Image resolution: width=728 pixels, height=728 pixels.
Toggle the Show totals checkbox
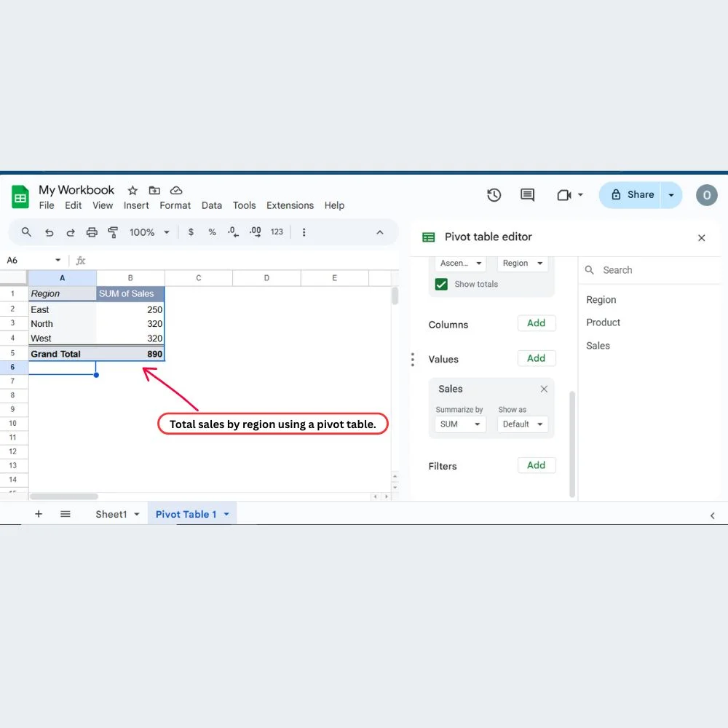441,284
